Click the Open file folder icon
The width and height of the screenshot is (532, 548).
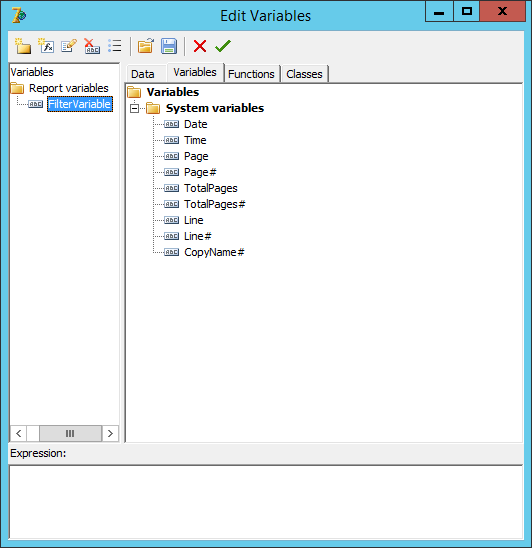[145, 46]
